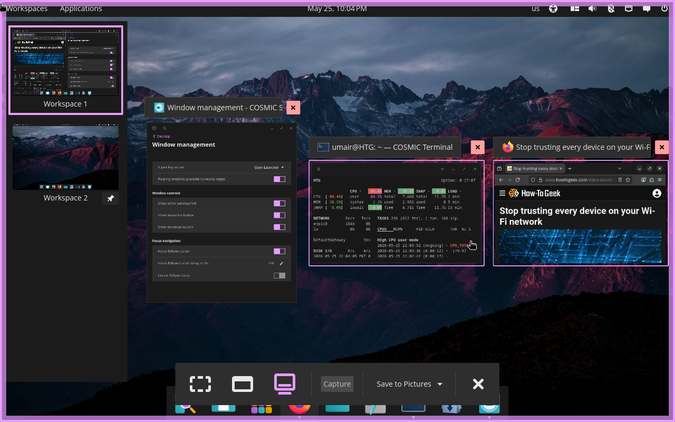Open Save to Pictures dropdown
Screen dimensions: 675x422
409,384
